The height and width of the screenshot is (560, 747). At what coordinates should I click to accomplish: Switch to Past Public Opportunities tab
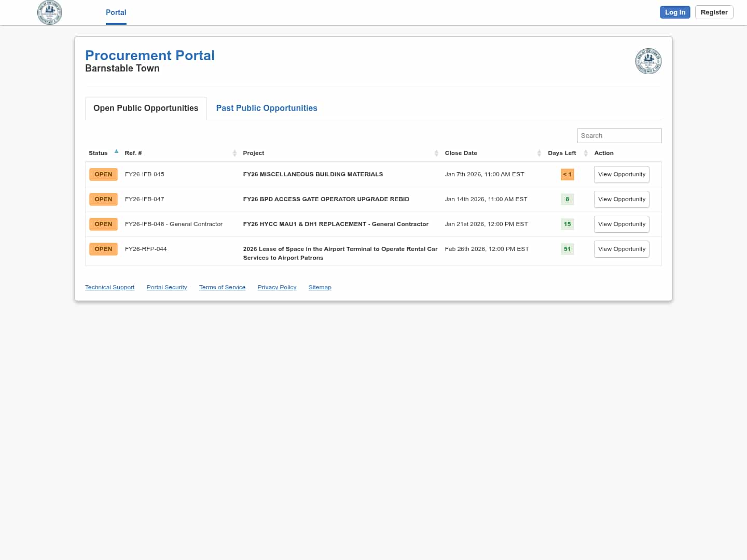click(267, 108)
